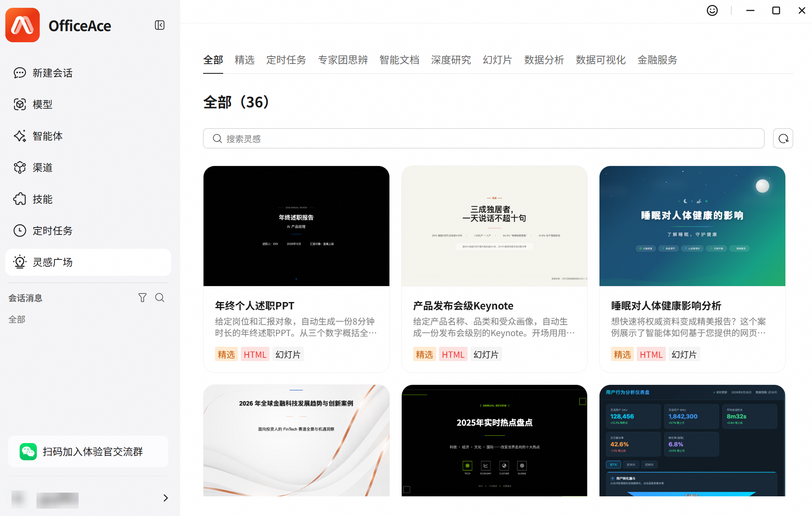812x516 pixels.
Task: Switch to the 数据分析 tab
Action: pyautogui.click(x=544, y=60)
